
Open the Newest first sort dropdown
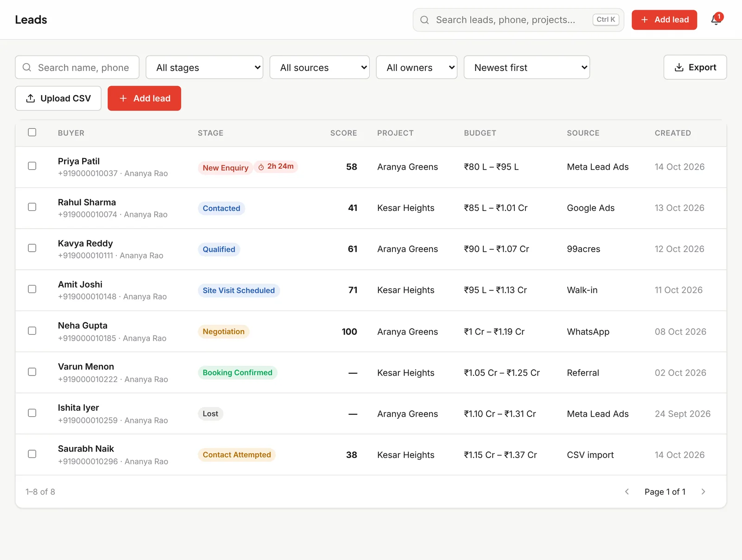click(527, 67)
